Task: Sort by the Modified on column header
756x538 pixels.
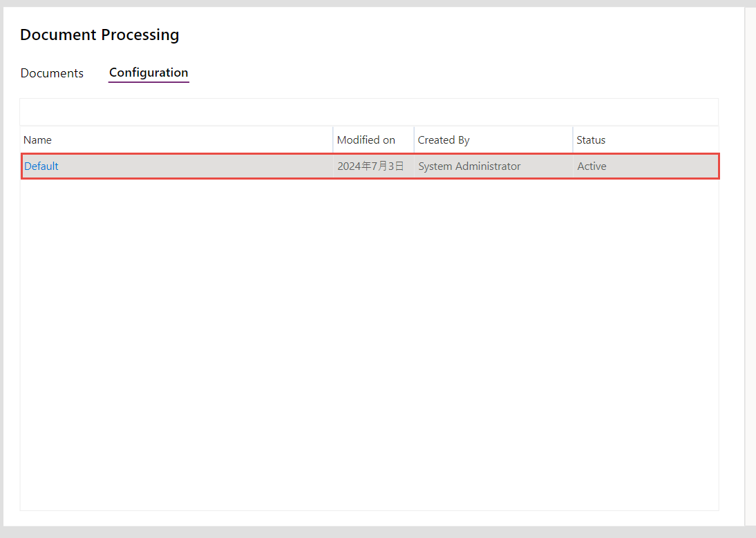Action: [x=366, y=140]
